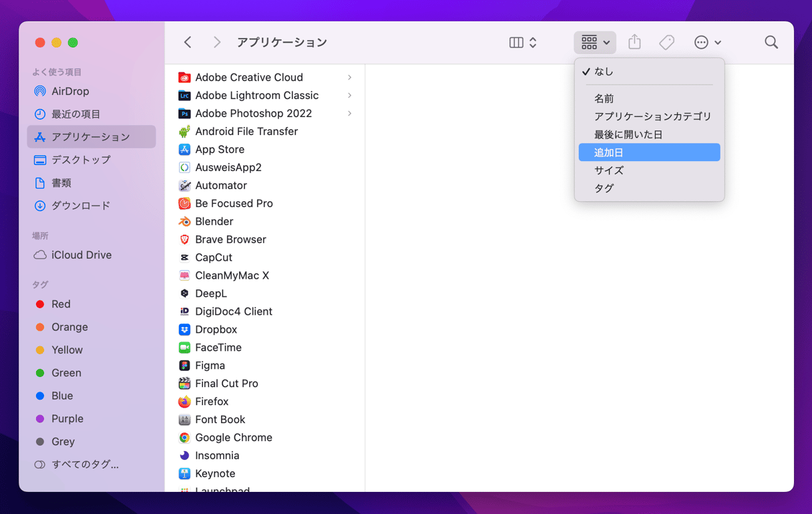Select the Blender icon

point(184,221)
